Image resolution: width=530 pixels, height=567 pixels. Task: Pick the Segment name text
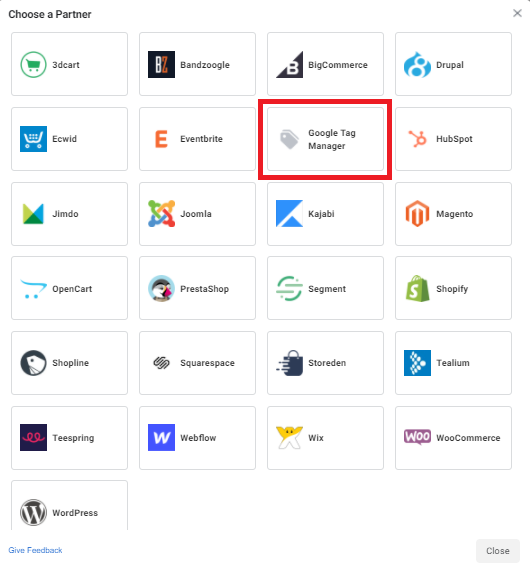tap(327, 289)
